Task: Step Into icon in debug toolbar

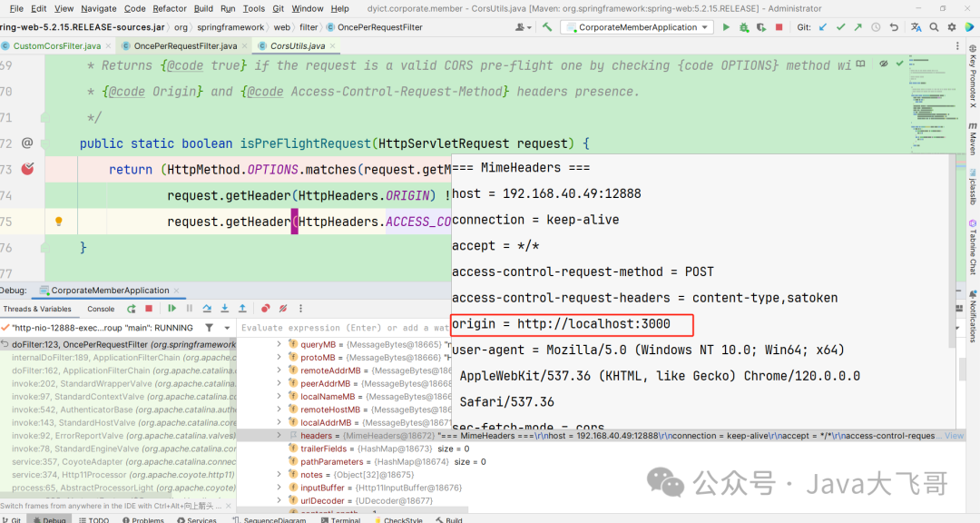Action: [x=224, y=309]
